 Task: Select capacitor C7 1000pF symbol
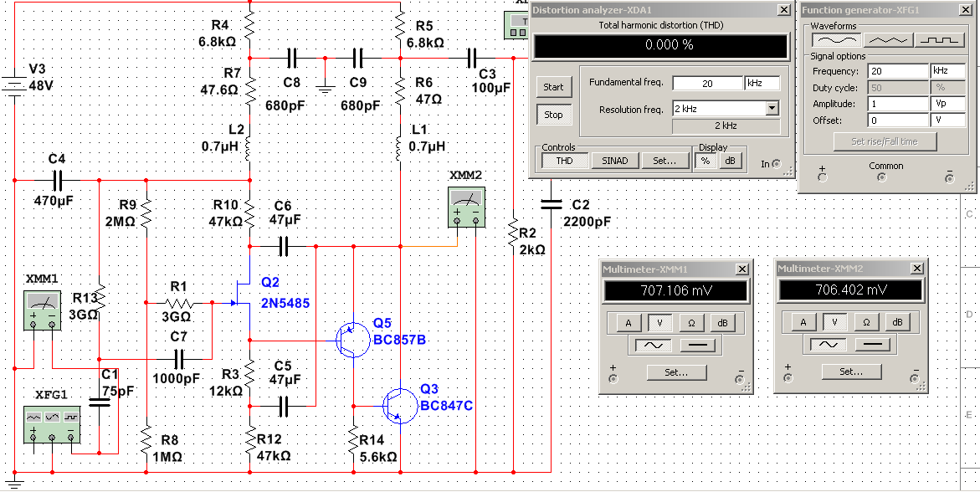coord(179,360)
